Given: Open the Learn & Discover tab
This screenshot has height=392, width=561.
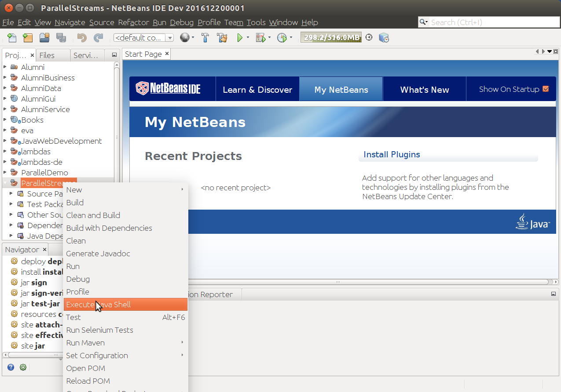Looking at the screenshot, I should (x=257, y=90).
